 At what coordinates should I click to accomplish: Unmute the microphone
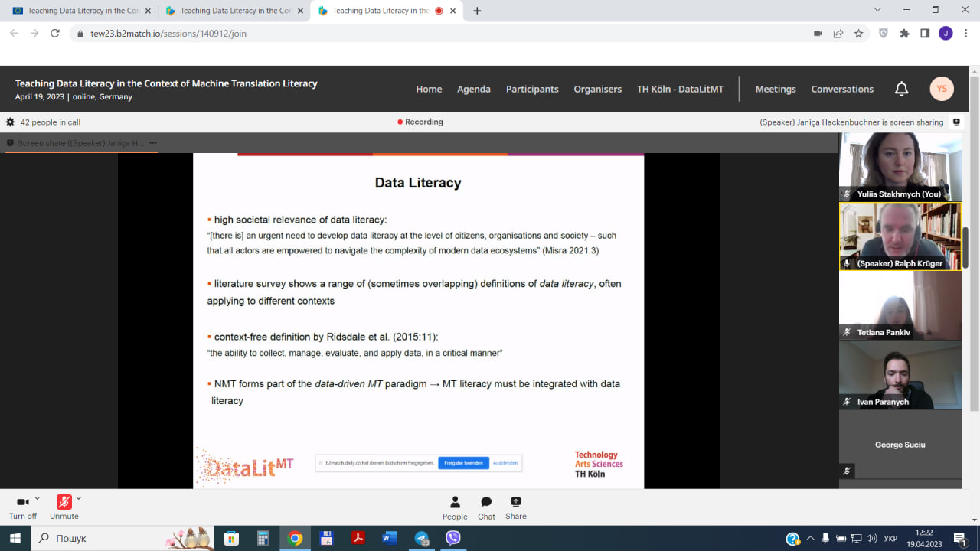point(64,503)
